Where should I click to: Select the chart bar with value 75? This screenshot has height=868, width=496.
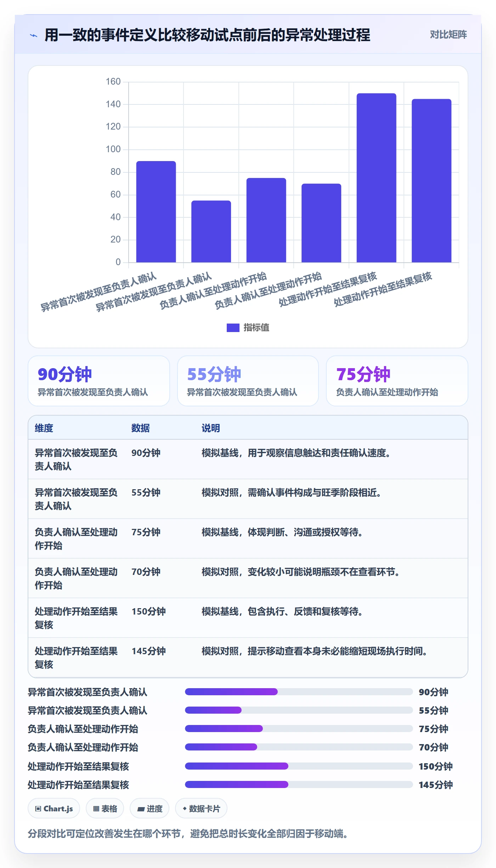coord(266,220)
